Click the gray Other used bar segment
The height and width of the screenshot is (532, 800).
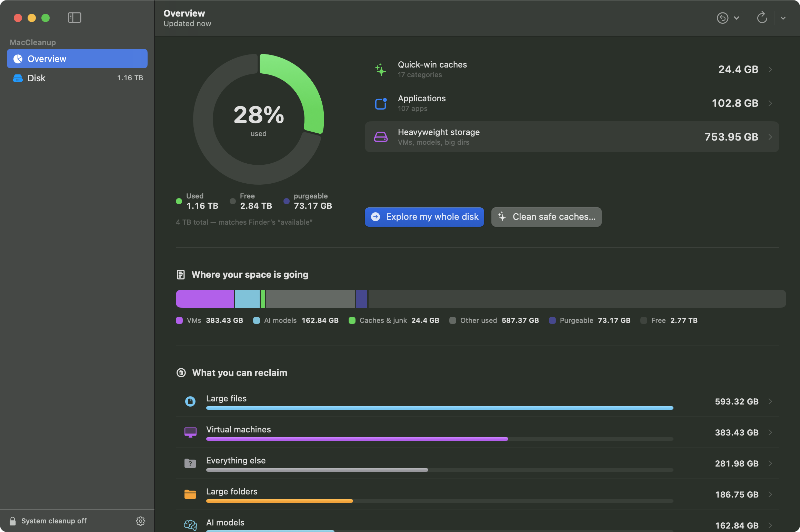pos(310,299)
